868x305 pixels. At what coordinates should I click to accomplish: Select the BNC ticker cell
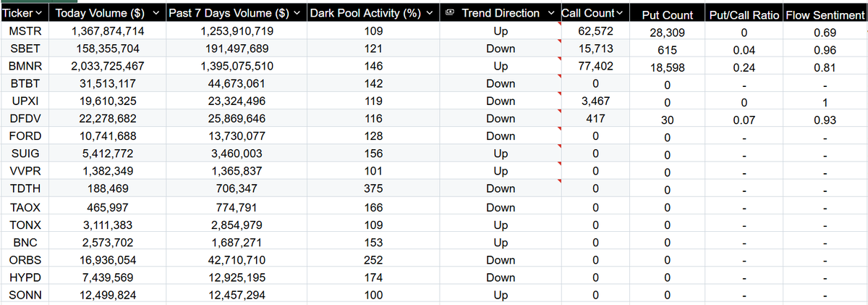[25, 242]
